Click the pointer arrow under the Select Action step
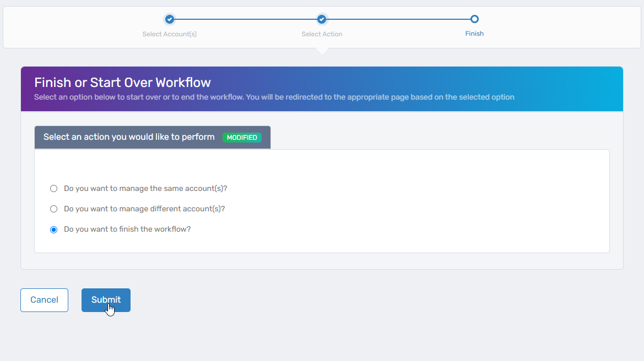644x361 pixels. tap(322, 51)
